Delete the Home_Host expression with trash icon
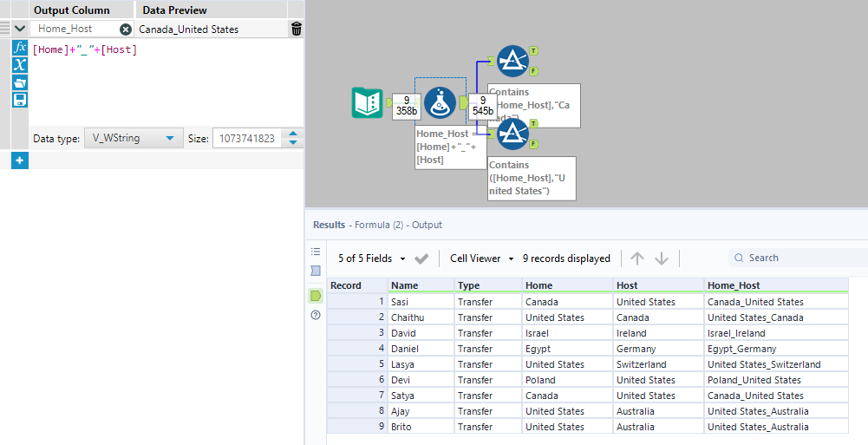The height and width of the screenshot is (445, 868). tap(297, 29)
